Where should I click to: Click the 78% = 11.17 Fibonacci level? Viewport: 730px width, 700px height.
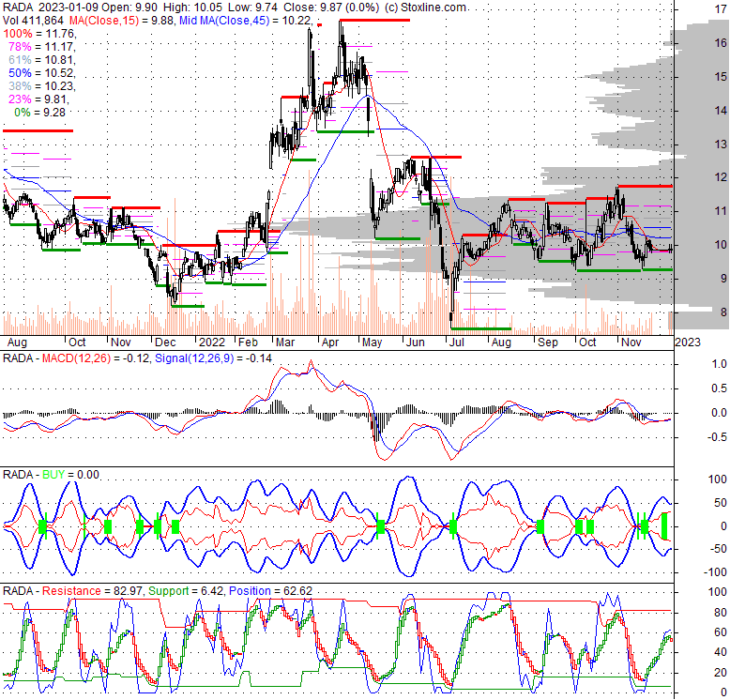click(x=42, y=47)
